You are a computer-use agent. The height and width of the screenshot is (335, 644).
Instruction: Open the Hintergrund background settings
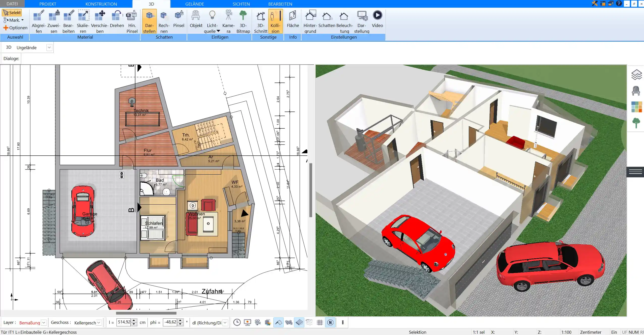point(310,21)
